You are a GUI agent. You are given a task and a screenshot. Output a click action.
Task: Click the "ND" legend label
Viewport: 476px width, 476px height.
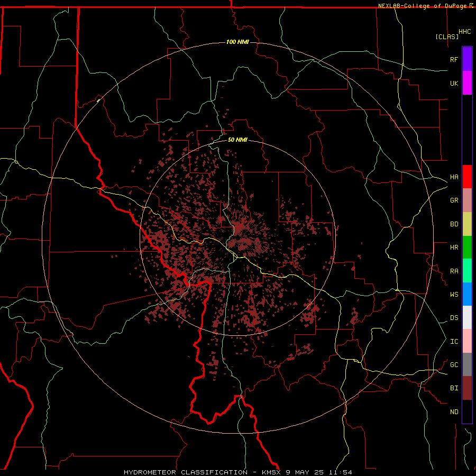454,412
